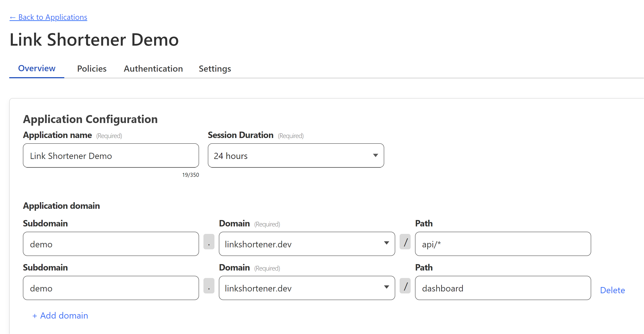This screenshot has width=644, height=334.
Task: Switch to the Overview tab
Action: click(x=37, y=68)
